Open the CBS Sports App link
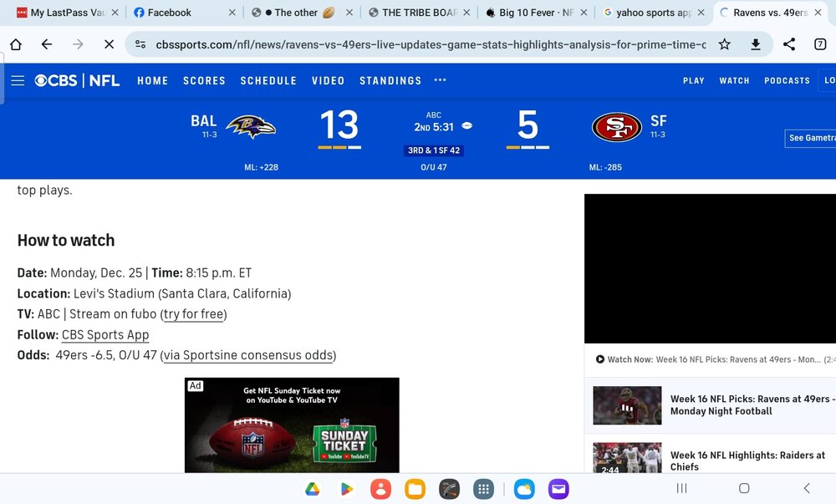836x504 pixels. pyautogui.click(x=105, y=334)
